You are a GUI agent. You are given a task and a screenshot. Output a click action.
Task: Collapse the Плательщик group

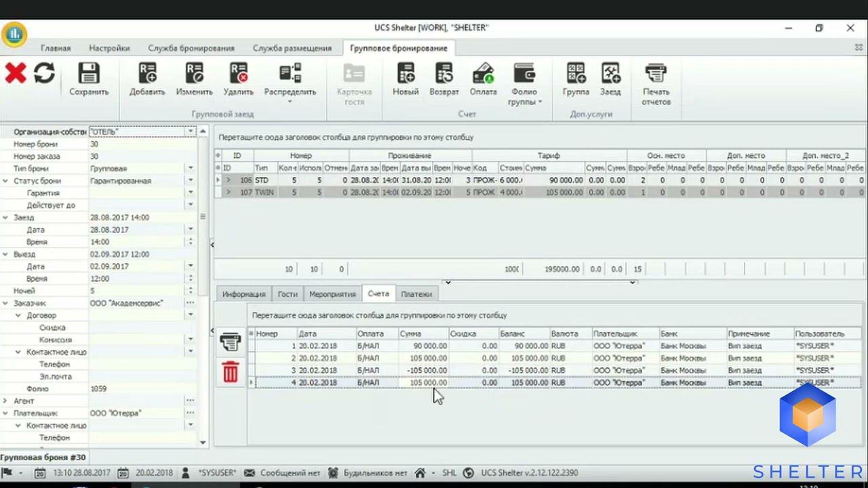coord(5,413)
